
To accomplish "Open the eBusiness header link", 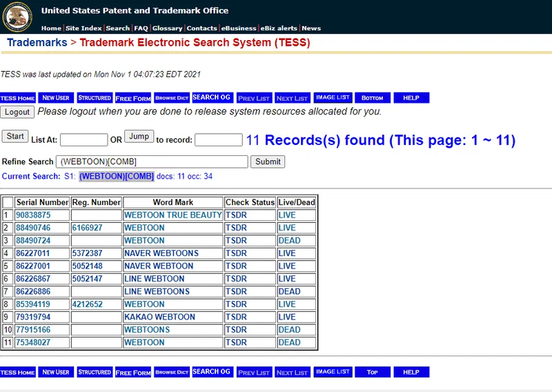I will click(238, 28).
